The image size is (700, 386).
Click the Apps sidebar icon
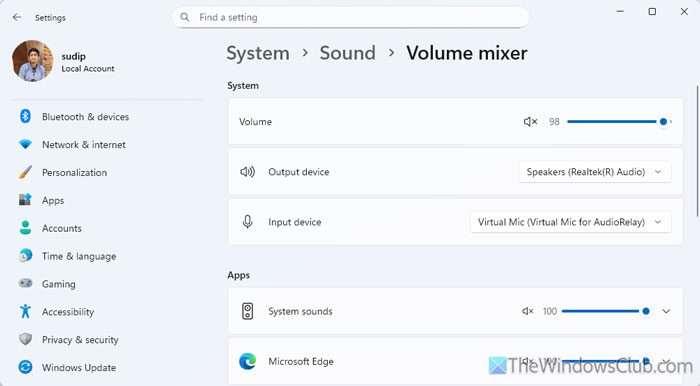(x=25, y=200)
